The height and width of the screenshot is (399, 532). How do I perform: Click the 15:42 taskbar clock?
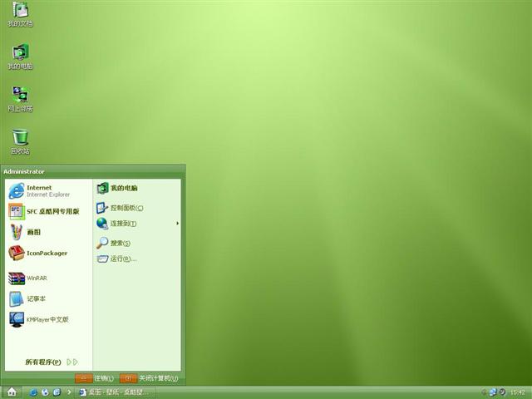pos(517,392)
